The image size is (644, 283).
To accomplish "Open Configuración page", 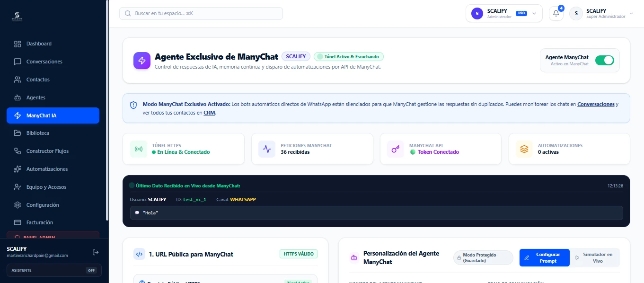I will point(53,205).
